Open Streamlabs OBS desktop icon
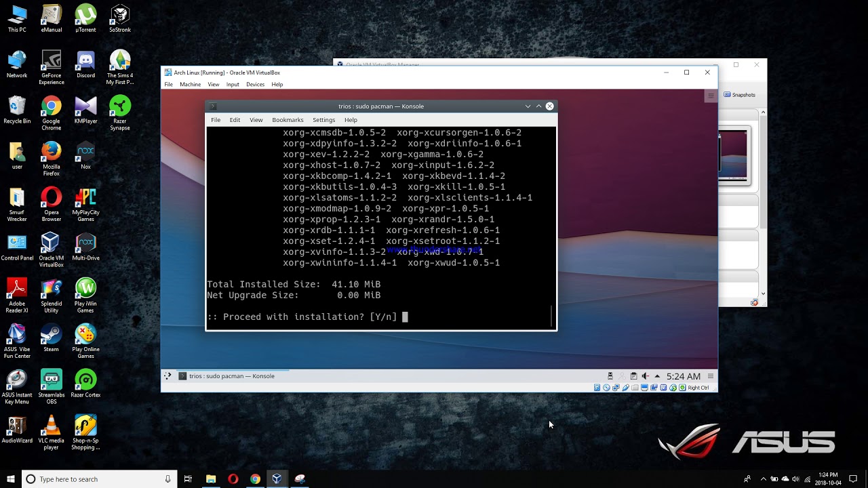This screenshot has height=488, width=868. (51, 387)
